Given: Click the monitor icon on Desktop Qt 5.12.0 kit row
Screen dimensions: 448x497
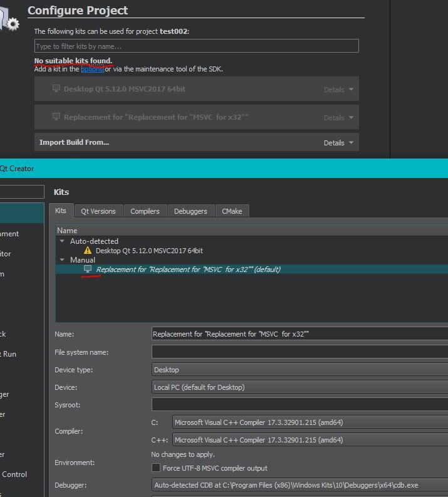Looking at the screenshot, I should click(x=56, y=88).
